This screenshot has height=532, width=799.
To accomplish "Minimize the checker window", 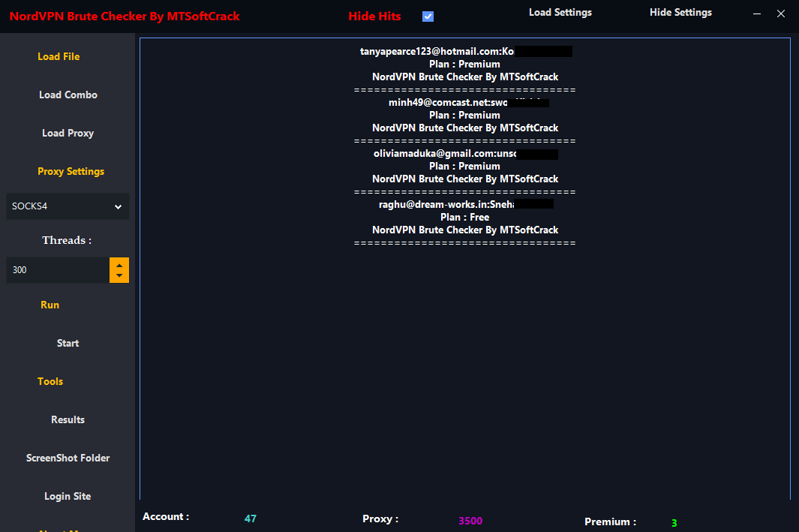I will (x=757, y=14).
